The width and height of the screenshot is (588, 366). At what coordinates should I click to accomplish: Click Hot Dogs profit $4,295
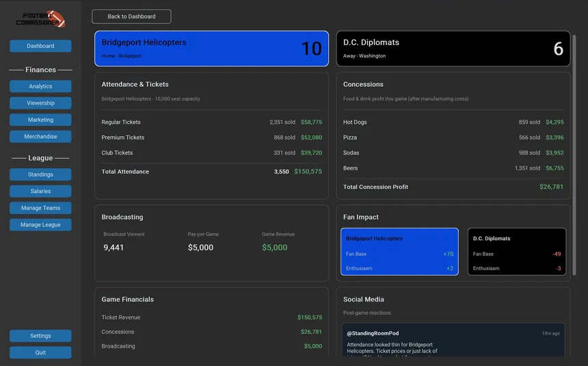click(x=554, y=122)
